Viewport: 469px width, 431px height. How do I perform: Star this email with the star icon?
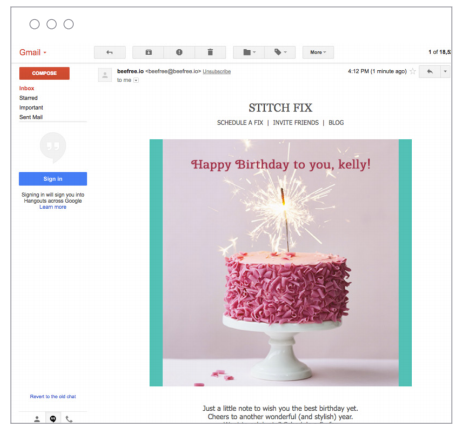click(x=413, y=71)
